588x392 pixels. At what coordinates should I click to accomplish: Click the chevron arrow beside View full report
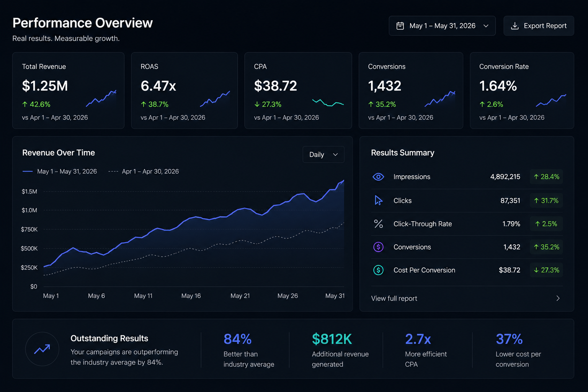(x=558, y=298)
